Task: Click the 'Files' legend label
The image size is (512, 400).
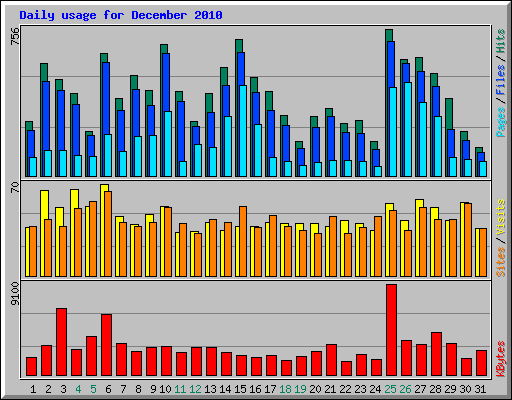Action: pos(501,80)
